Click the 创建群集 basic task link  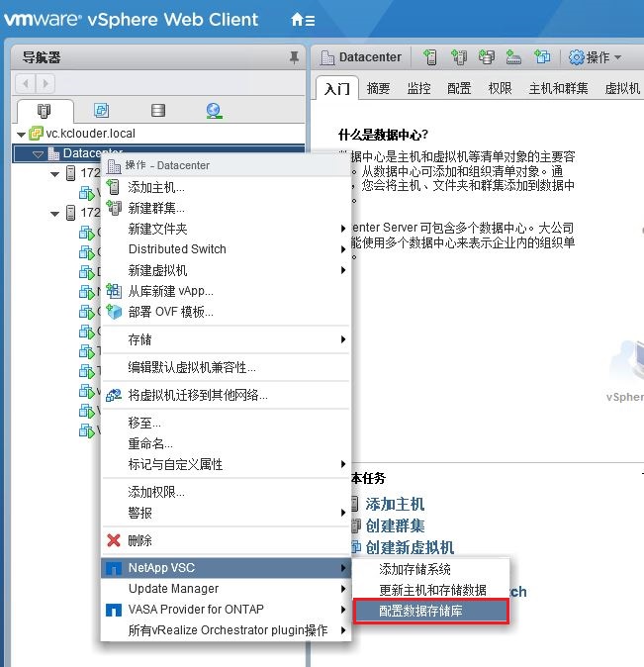click(395, 526)
